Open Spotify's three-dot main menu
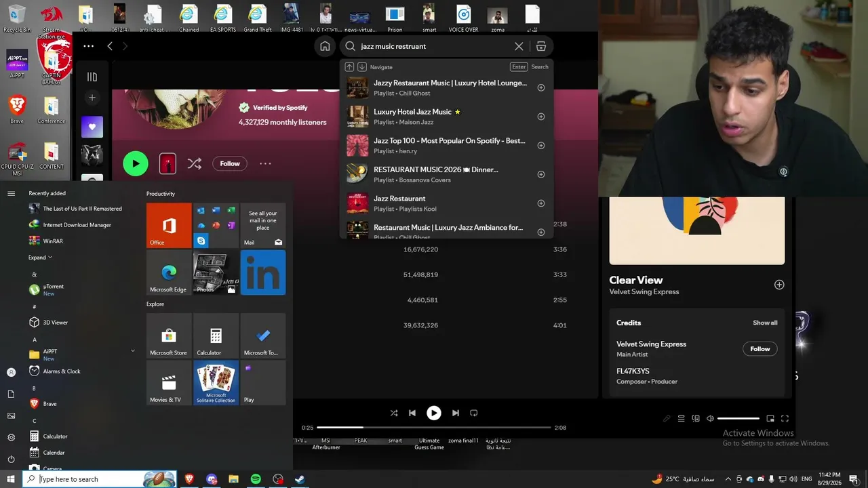 [88, 46]
